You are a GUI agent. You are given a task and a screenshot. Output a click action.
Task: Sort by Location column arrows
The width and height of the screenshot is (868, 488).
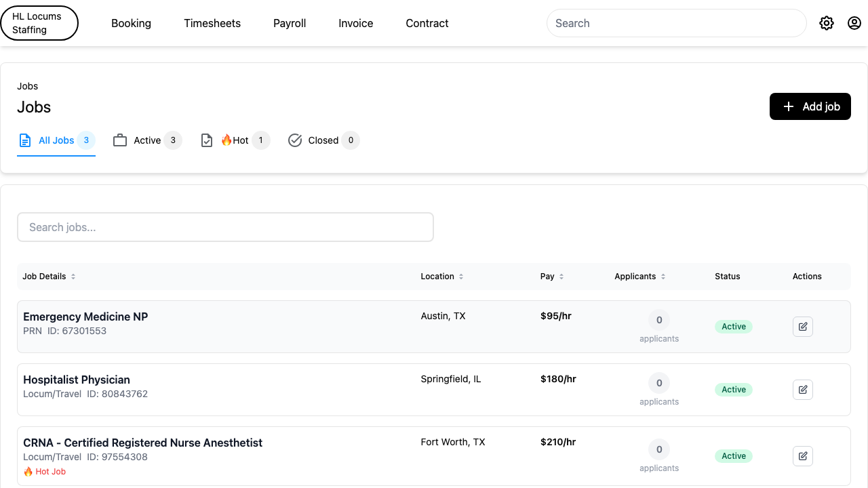(x=461, y=277)
